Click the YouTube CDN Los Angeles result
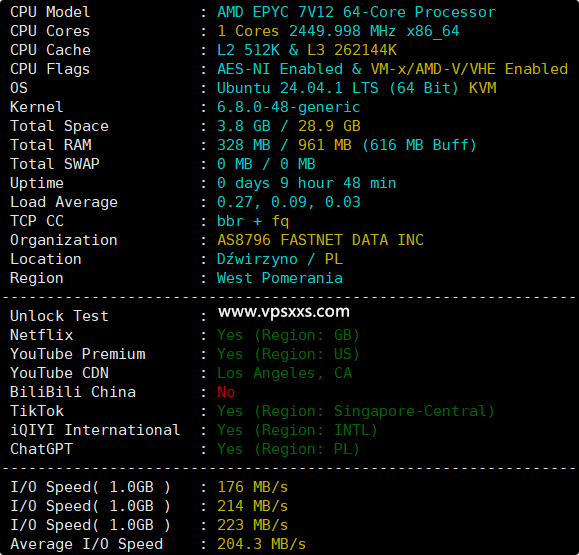 tap(284, 373)
